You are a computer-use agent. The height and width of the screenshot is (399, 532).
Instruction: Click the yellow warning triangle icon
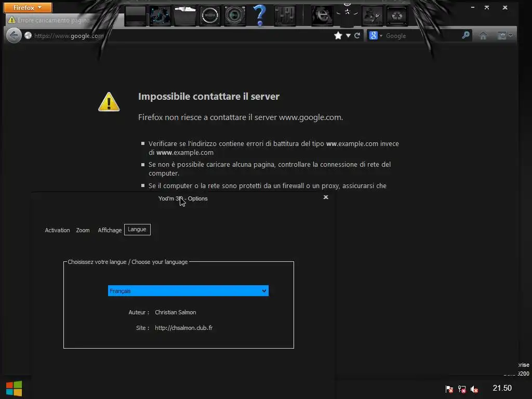(x=109, y=102)
